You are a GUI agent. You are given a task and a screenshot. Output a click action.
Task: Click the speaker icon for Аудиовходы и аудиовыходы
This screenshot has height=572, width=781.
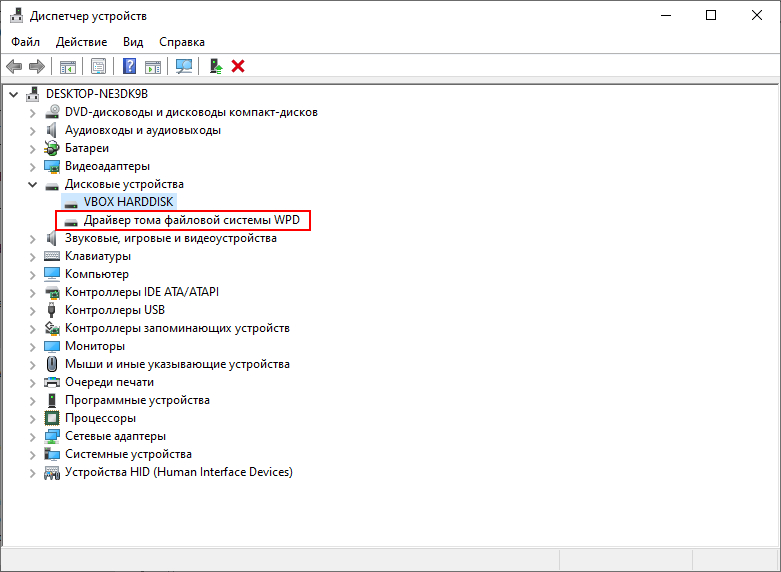click(52, 130)
